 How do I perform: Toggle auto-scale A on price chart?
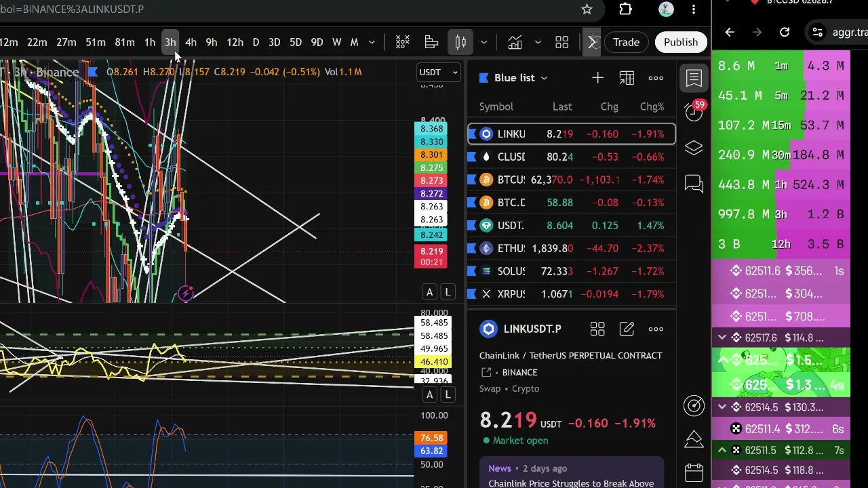point(429,292)
